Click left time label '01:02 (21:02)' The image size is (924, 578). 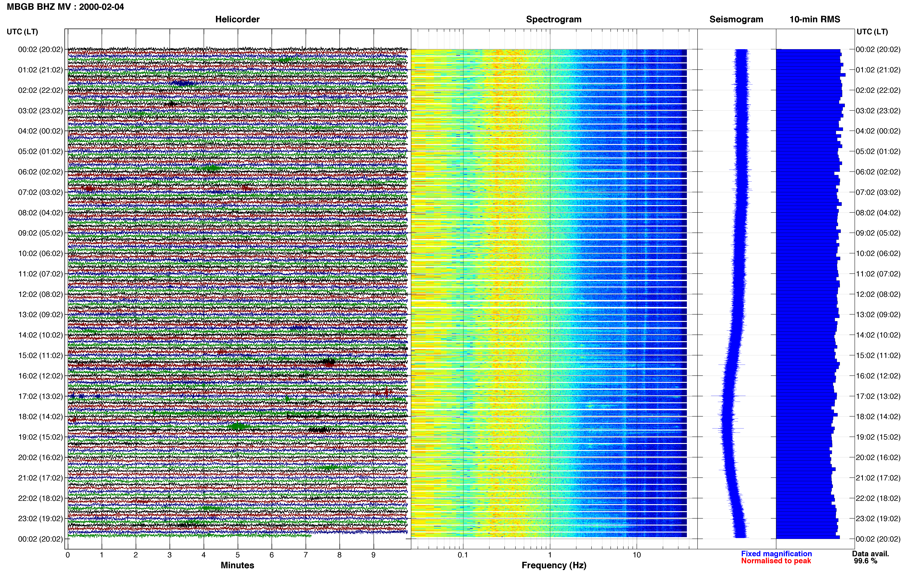coord(41,70)
